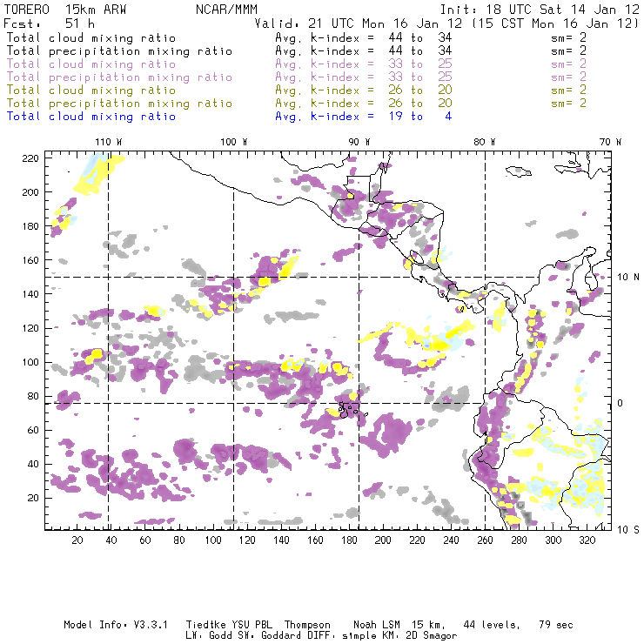The height and width of the screenshot is (644, 644).
Task: Click "33 to 25" in the purple cloud row
Action: pyautogui.click(x=420, y=64)
